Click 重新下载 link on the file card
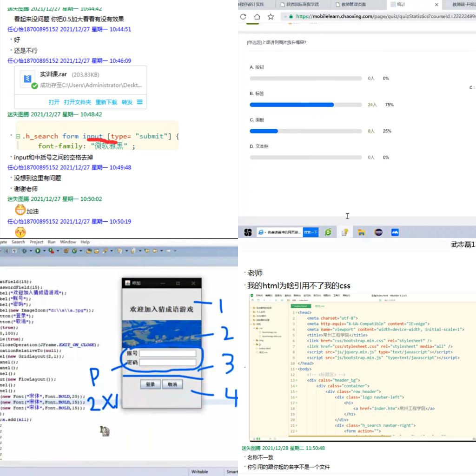Screen dimensions: 476x476 [x=106, y=102]
